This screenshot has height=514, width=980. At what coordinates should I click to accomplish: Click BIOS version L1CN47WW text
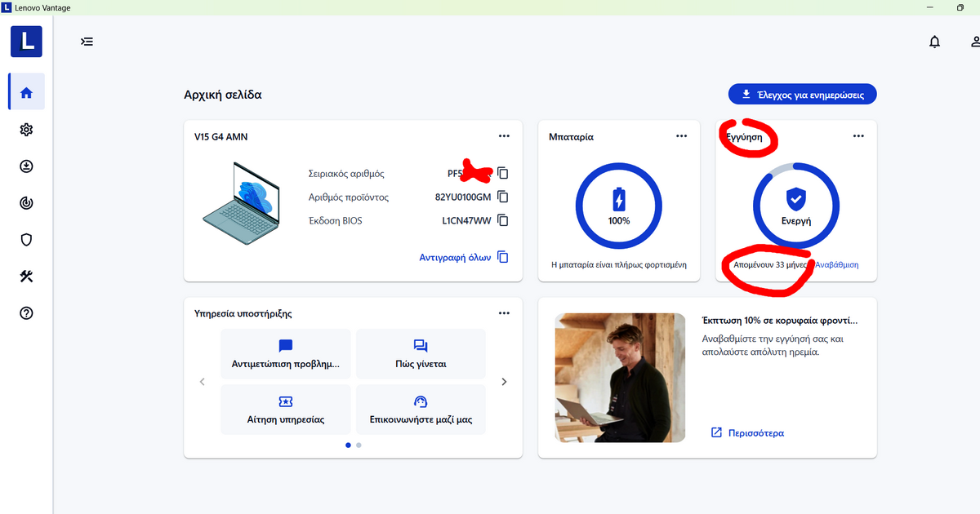click(x=466, y=221)
